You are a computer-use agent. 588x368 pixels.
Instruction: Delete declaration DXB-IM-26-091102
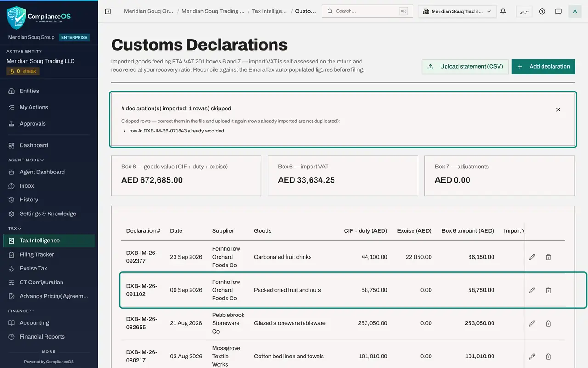548,290
